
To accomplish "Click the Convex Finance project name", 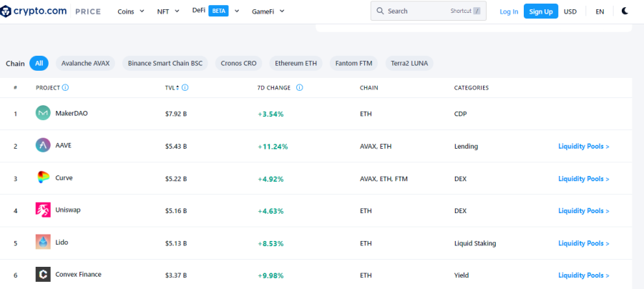I will coord(79,274).
